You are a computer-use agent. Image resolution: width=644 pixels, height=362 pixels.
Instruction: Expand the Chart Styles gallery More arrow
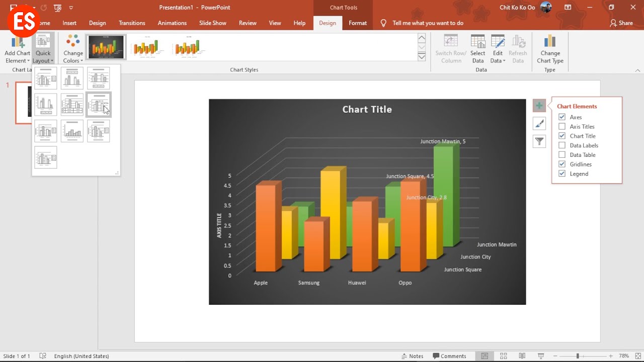422,57
